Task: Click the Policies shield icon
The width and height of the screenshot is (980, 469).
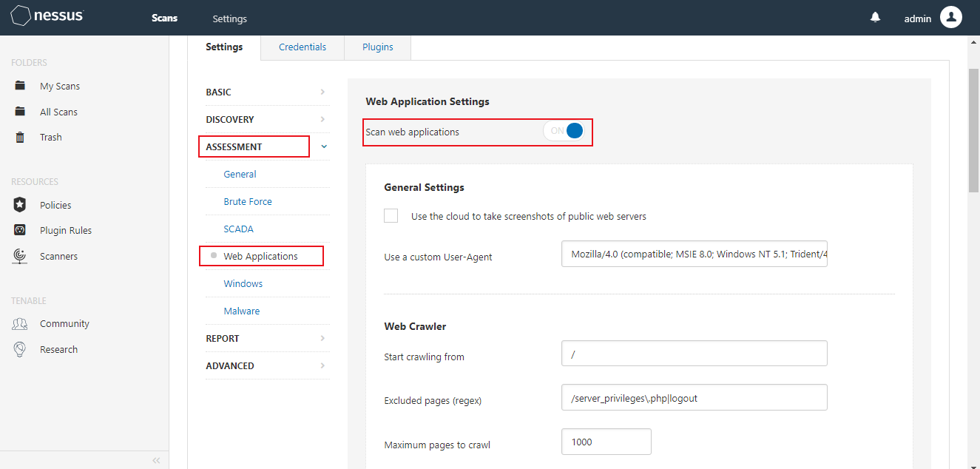Action: 21,205
